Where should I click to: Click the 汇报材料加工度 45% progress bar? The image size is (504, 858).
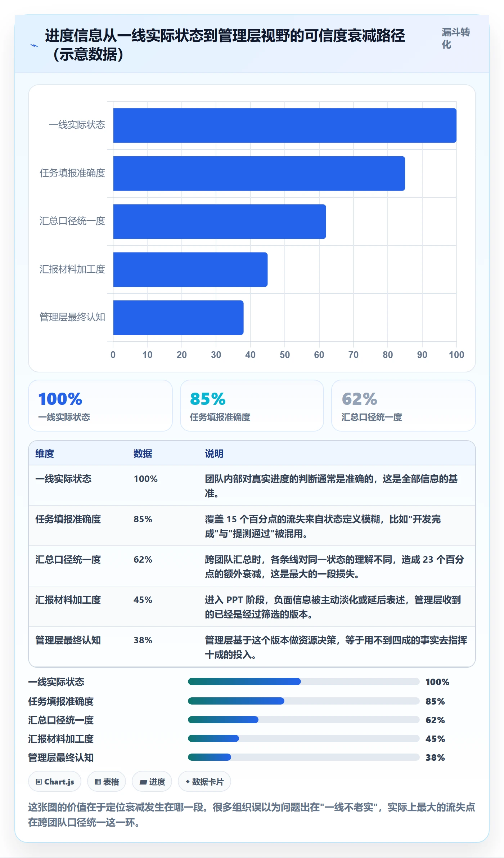point(304,738)
